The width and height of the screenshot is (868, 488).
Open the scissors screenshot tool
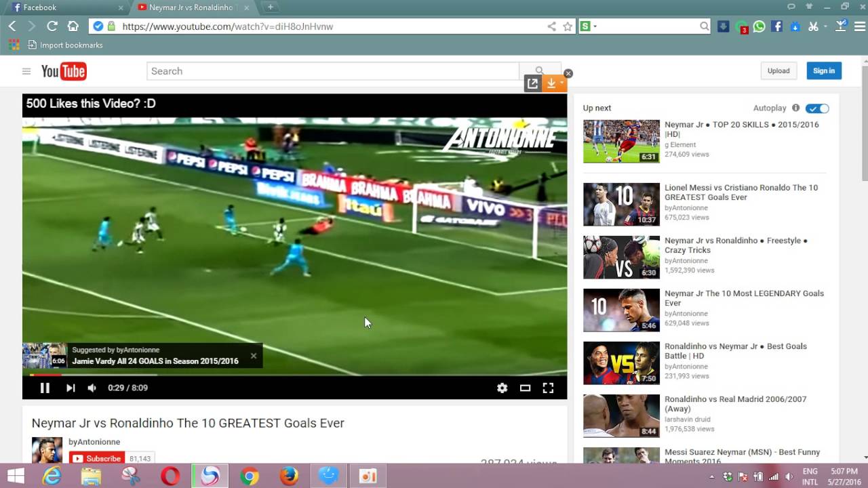tap(813, 26)
